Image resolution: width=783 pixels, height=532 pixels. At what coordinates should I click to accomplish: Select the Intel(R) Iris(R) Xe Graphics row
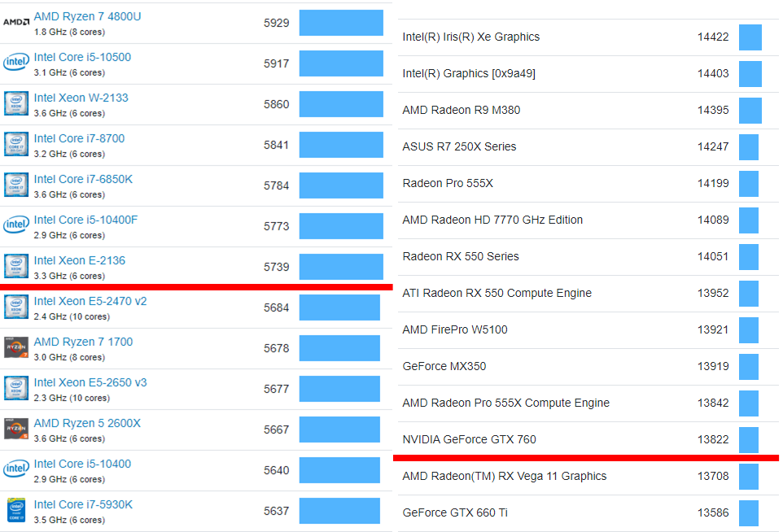[588, 37]
